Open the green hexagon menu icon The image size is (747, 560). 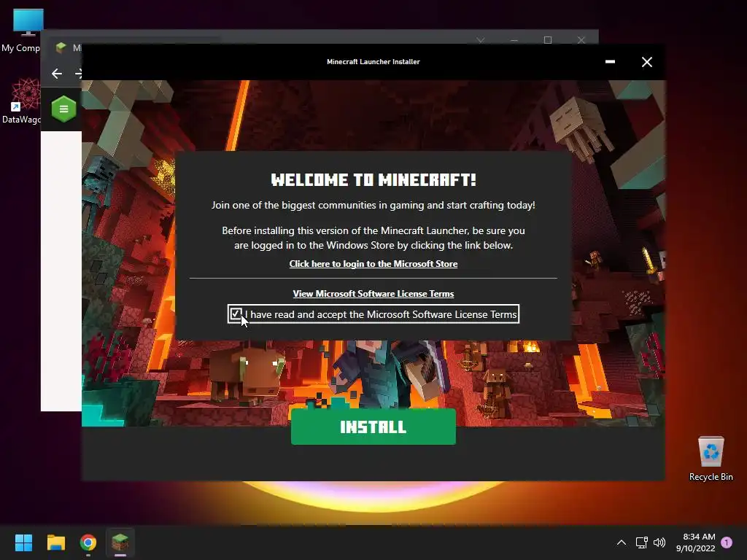pyautogui.click(x=63, y=109)
